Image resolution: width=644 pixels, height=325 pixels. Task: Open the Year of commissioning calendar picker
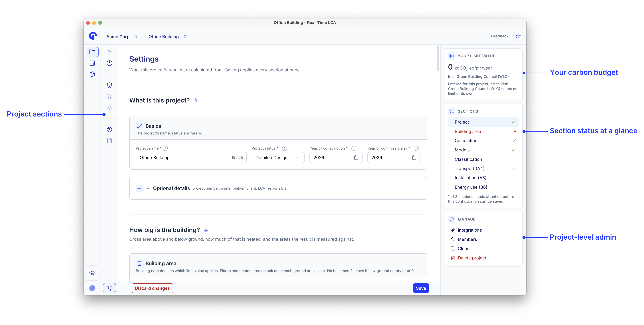(414, 158)
